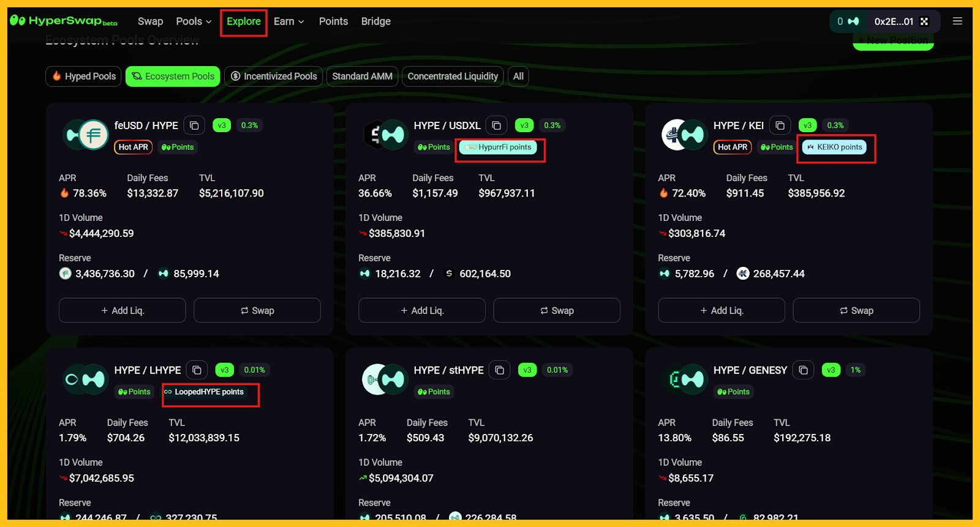The width and height of the screenshot is (980, 527).
Task: Open wallet 0x2E...01 account menu
Action: pyautogui.click(x=900, y=21)
